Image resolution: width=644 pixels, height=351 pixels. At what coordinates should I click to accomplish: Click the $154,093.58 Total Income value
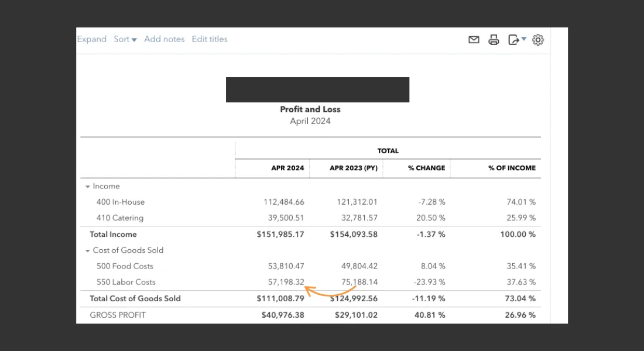(x=354, y=235)
